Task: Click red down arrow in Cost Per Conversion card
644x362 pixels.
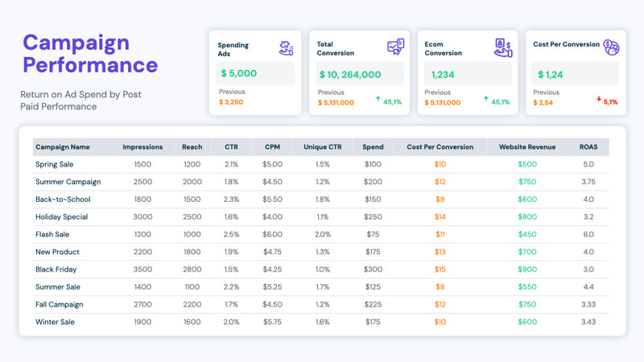Action: pos(599,99)
